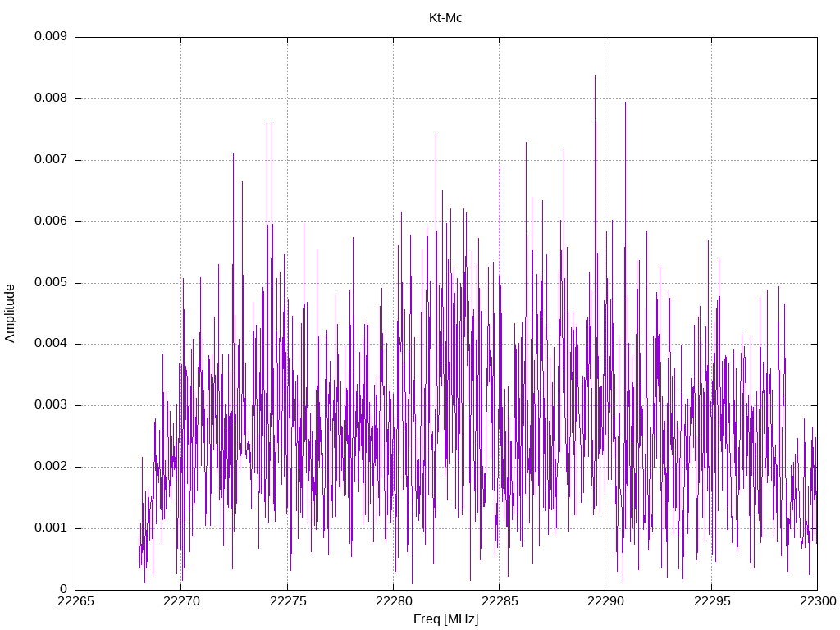This screenshot has height=630, width=840.
Task: Click the 0.004 y-axis tick label
Action: (51, 344)
